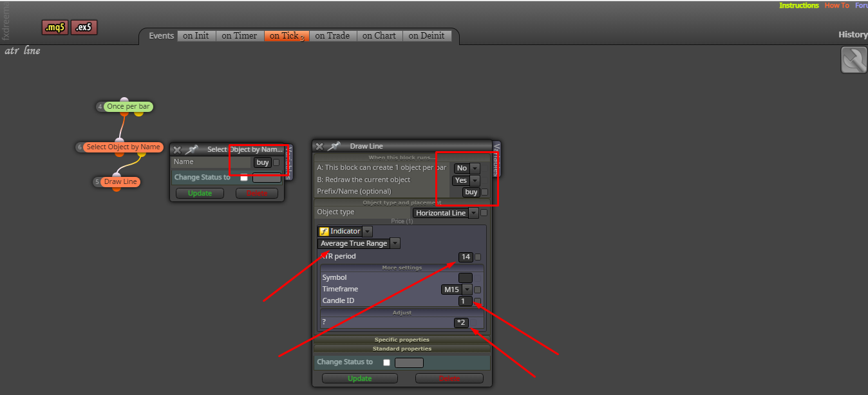This screenshot has height=395, width=868.
Task: Open the History panel
Action: [853, 35]
